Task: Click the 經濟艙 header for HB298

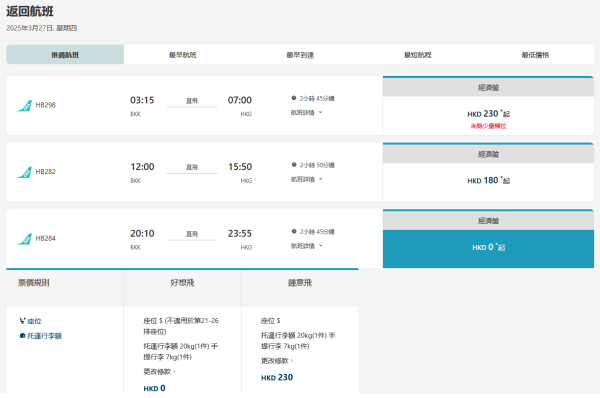Action: 488,87
